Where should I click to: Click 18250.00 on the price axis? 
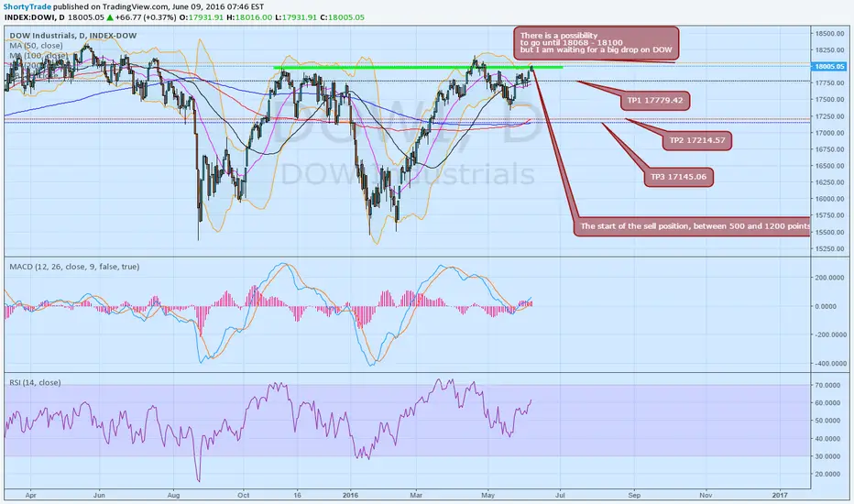829,50
